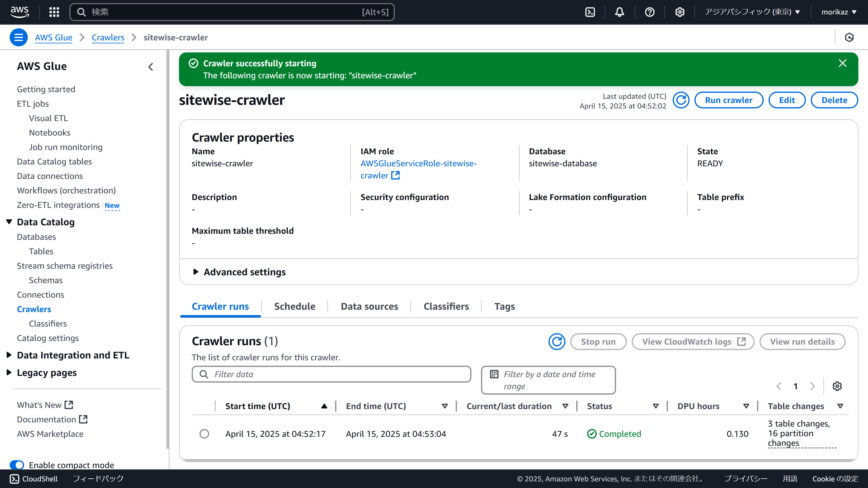Sort by Start time (UTC) column
Viewport: 868px width, 488px height.
tap(258, 406)
